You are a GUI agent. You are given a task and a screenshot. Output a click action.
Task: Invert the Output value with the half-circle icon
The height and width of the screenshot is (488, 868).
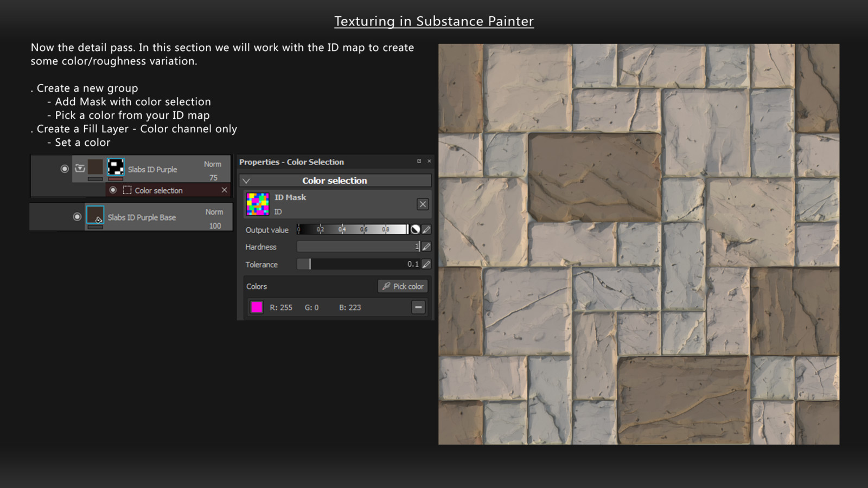[415, 229]
